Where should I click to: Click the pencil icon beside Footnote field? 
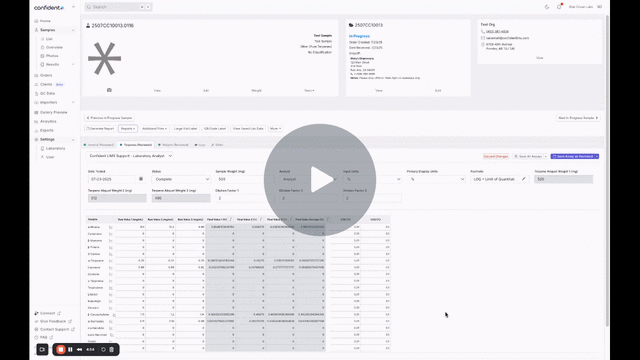524,179
